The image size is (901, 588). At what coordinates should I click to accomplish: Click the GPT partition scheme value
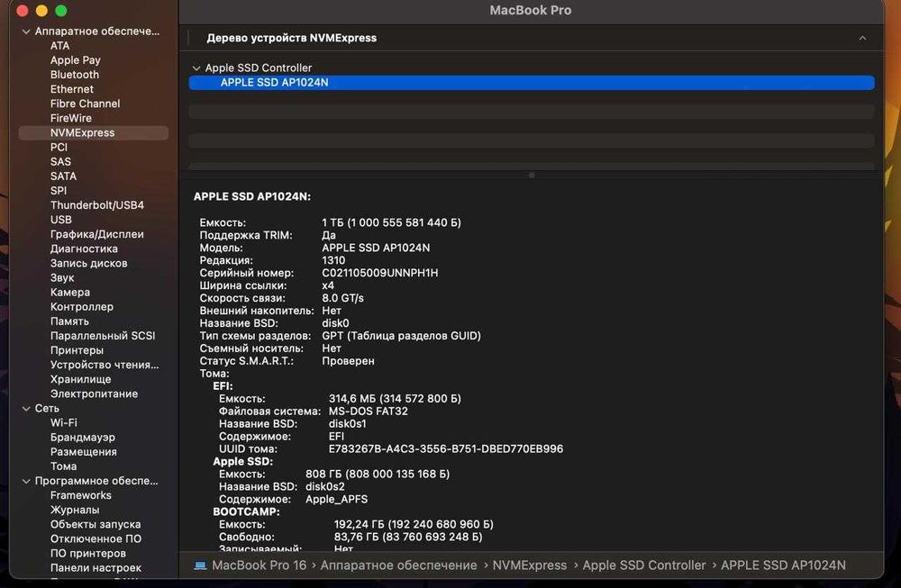point(401,336)
